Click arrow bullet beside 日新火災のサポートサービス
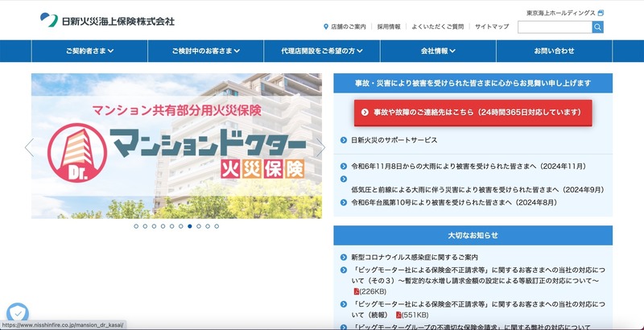644x330 pixels. tap(345, 140)
